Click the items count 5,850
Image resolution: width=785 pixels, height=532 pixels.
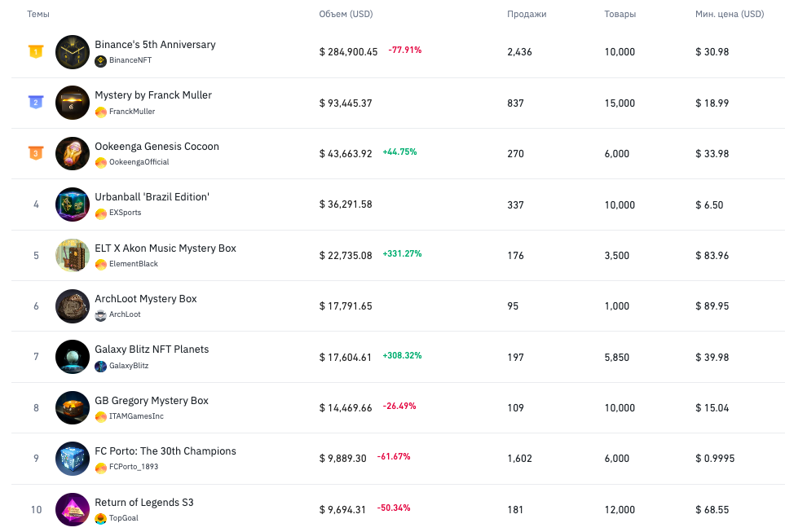point(617,358)
